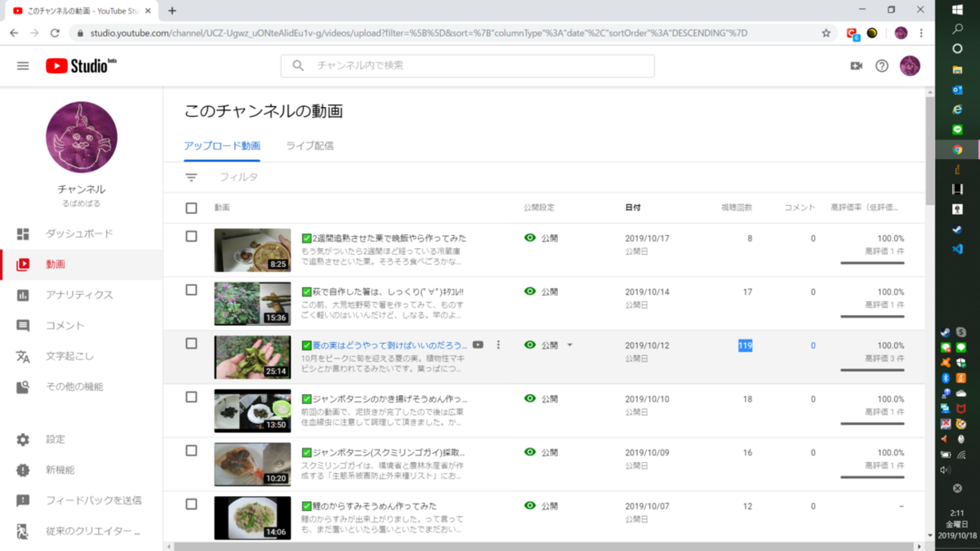The width and height of the screenshot is (980, 551).
Task: Select the checkbox for the 8:25 video
Action: click(191, 237)
